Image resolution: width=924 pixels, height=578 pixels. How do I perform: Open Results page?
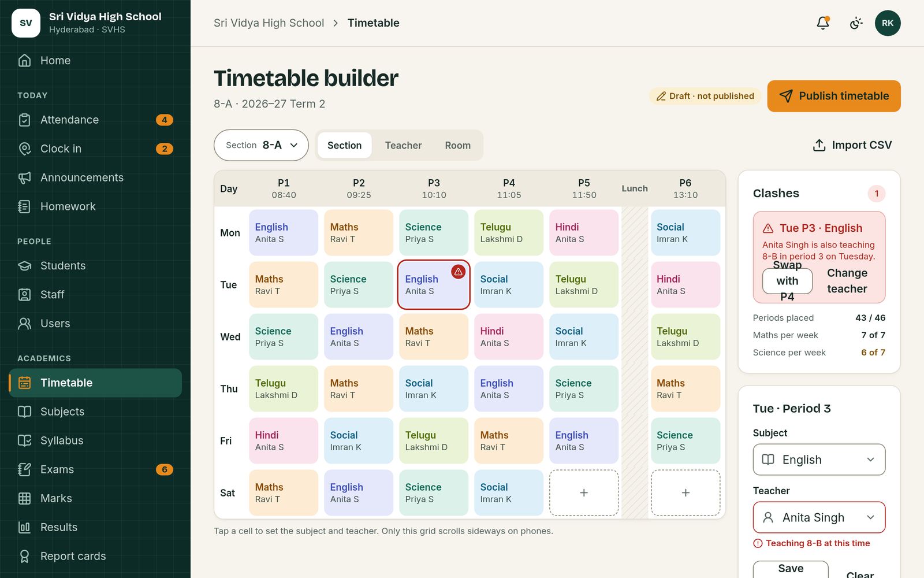click(95, 527)
